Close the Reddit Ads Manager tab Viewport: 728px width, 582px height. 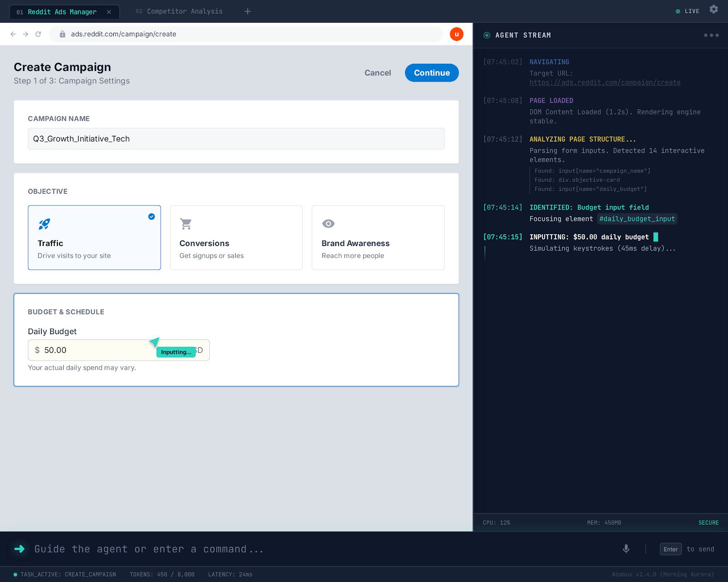pyautogui.click(x=109, y=12)
